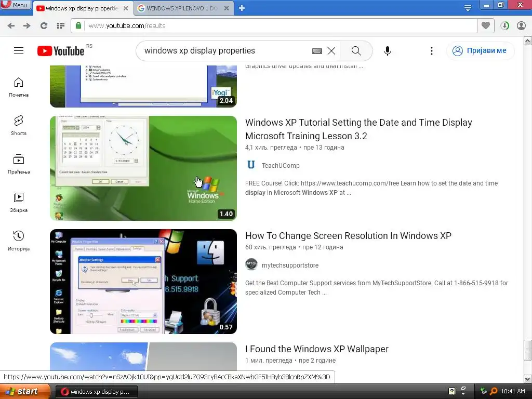Open the mytechsupportstore channel avatar
This screenshot has width=532, height=399.
coord(251,265)
